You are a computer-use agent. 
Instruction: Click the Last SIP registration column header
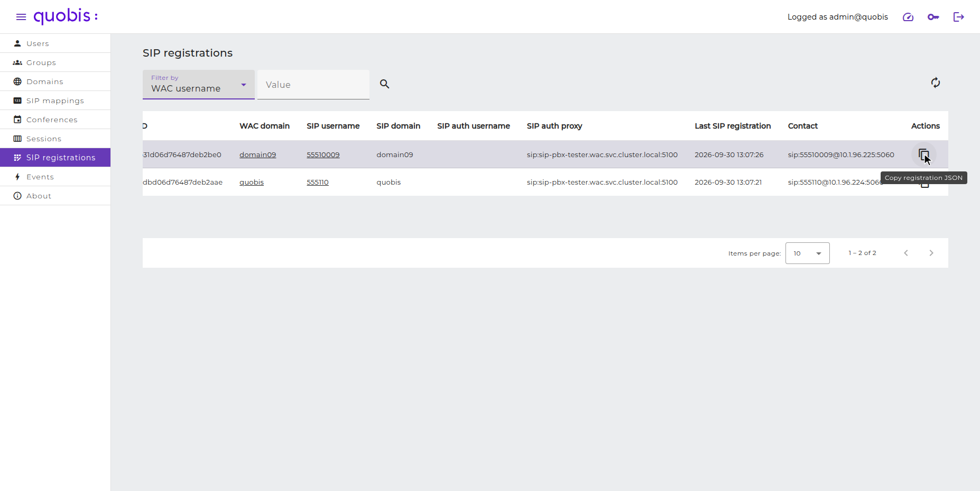[733, 126]
